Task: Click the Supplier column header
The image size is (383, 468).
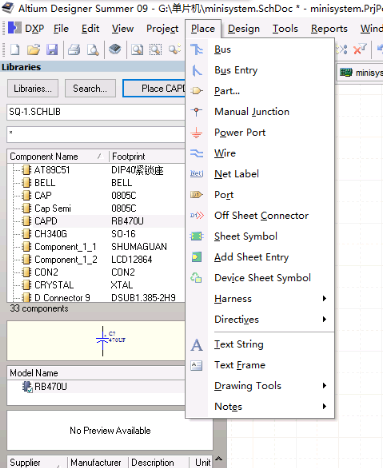Action: 37,462
